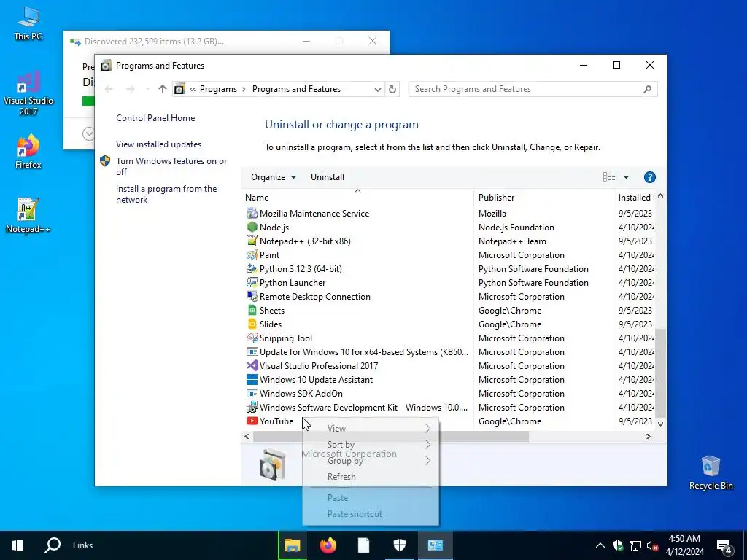Open View installed updates link
This screenshot has height=560, width=747.
pyautogui.click(x=158, y=144)
